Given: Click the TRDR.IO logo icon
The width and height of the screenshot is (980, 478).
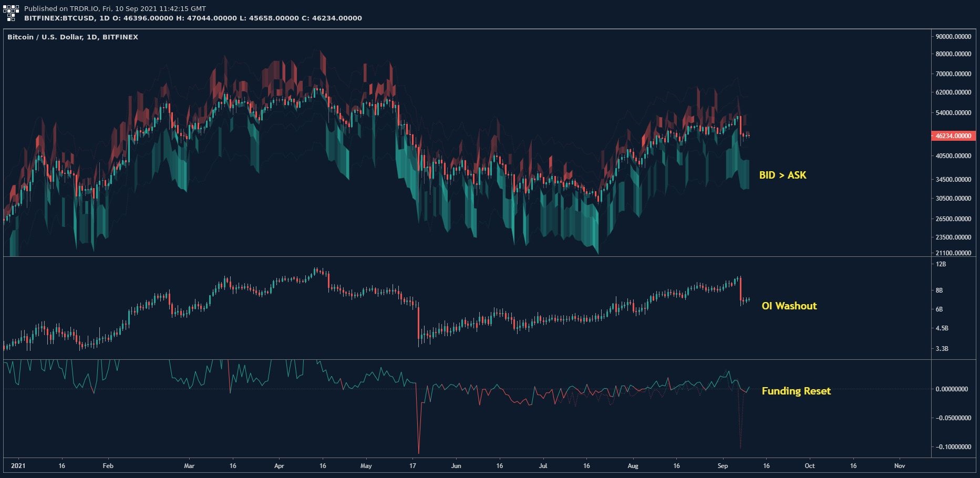Looking at the screenshot, I should click(12, 13).
